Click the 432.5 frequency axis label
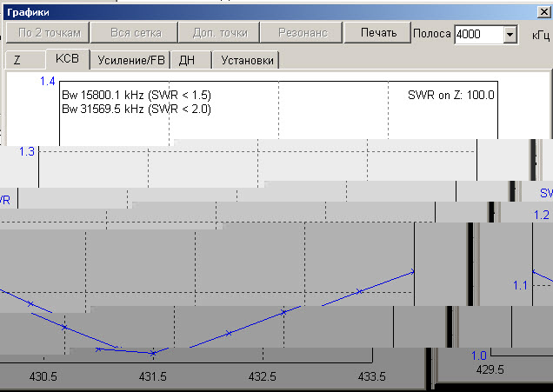Screen dimensions: 553x392 263,377
